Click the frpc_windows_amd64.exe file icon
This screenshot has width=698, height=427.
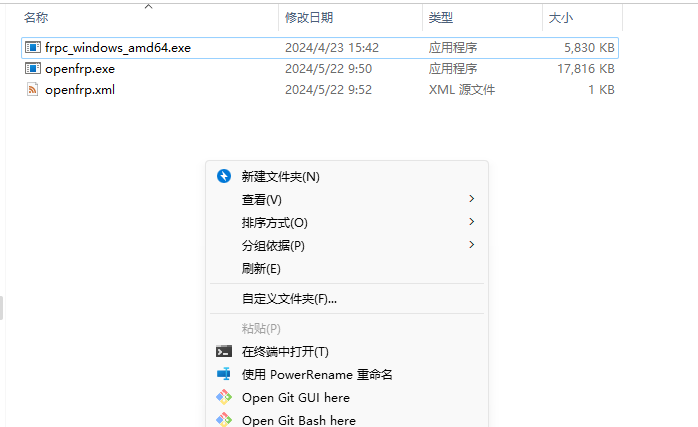click(33, 47)
